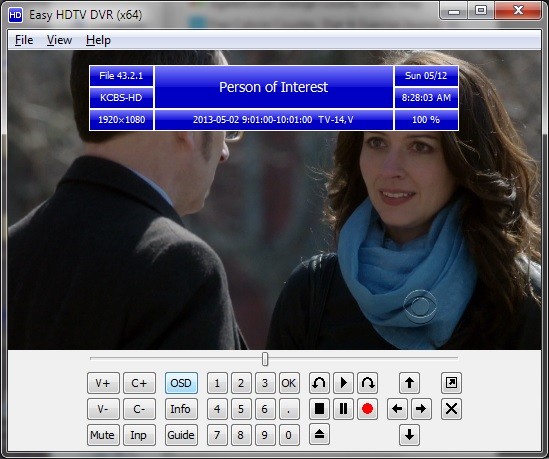Toggle Mute audio
Screen dimensions: 549x459
coord(103,435)
